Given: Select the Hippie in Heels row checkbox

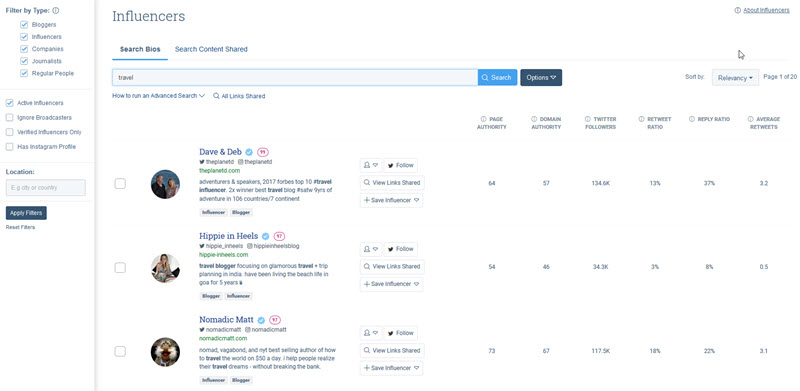Looking at the screenshot, I should click(x=120, y=267).
